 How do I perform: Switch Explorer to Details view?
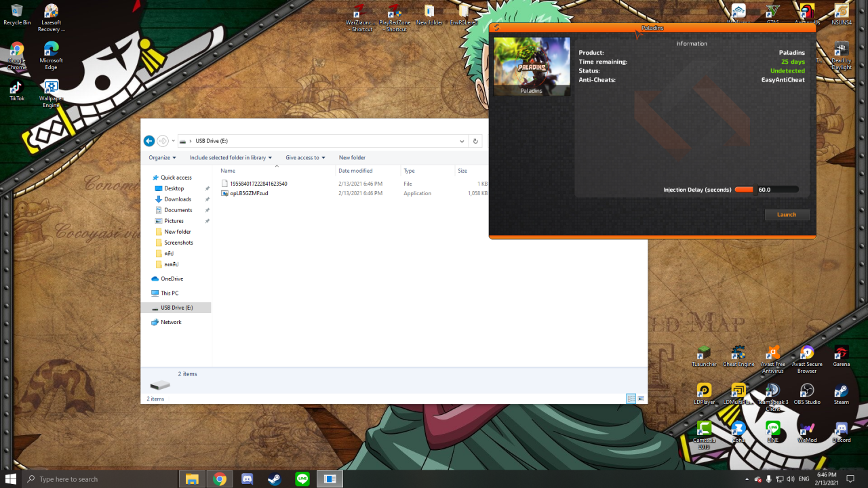[631, 399]
